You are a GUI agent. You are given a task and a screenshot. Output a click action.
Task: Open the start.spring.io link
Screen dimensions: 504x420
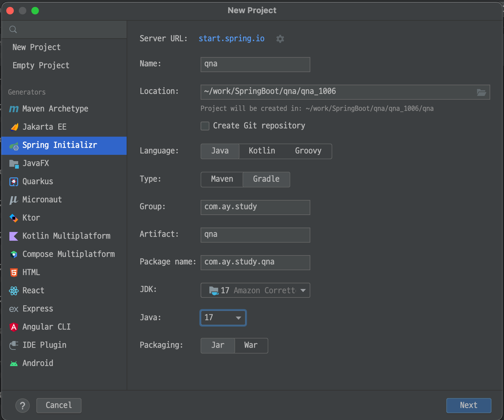click(232, 39)
